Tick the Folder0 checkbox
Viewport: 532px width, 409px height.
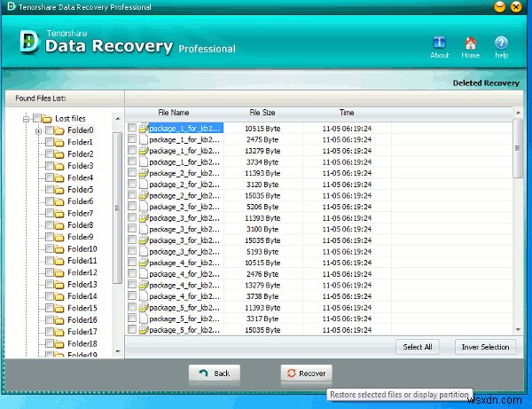(49, 130)
